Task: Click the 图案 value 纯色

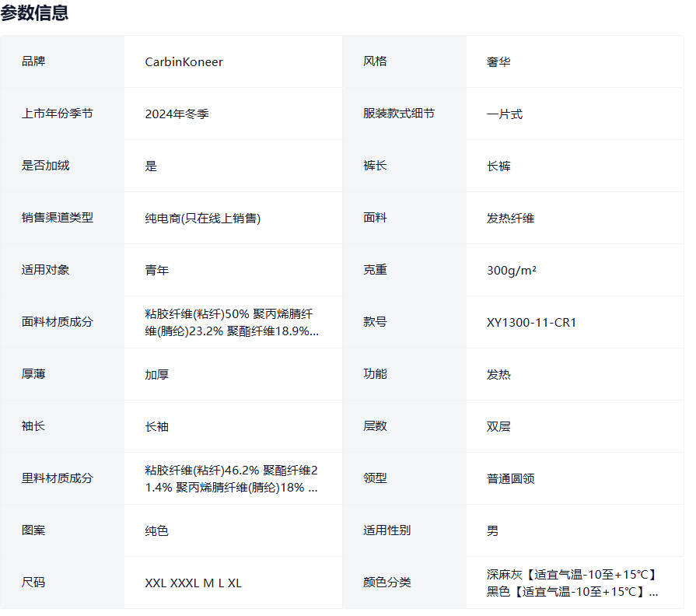Action: coord(156,531)
